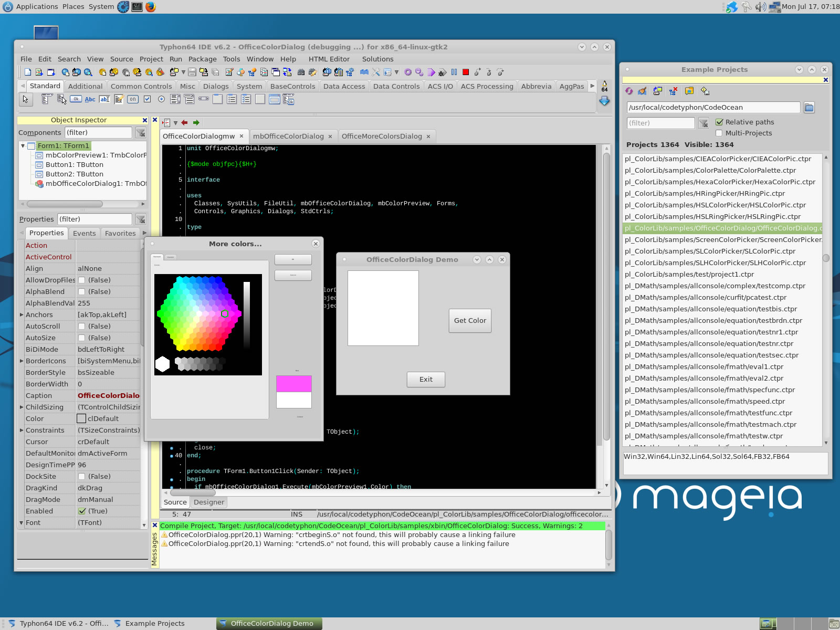840x630 pixels.
Task: Pick the TButton Ok component icon
Action: tap(76, 99)
